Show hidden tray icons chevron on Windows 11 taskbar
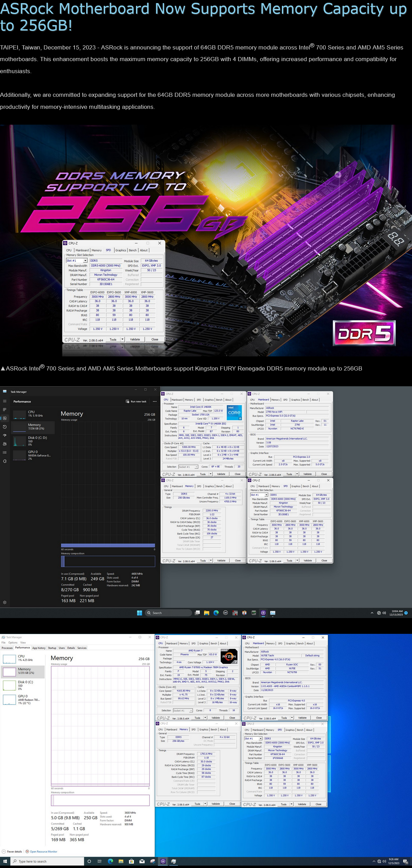The width and height of the screenshot is (412, 868). pyautogui.click(x=372, y=613)
